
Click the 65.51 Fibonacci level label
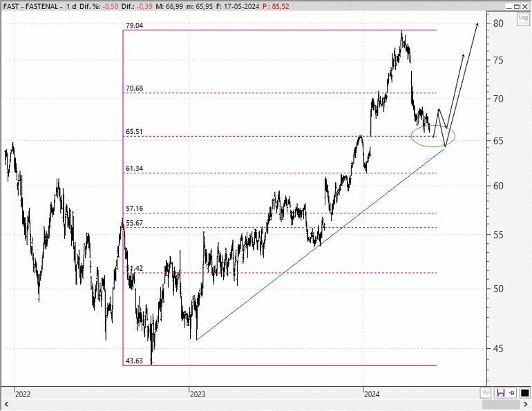click(134, 131)
